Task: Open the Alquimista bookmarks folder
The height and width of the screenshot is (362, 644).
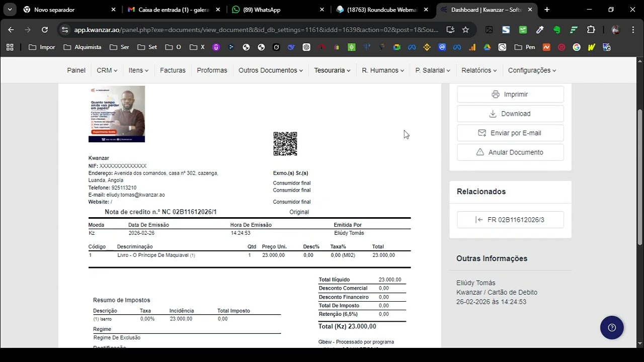Action: tap(83, 47)
